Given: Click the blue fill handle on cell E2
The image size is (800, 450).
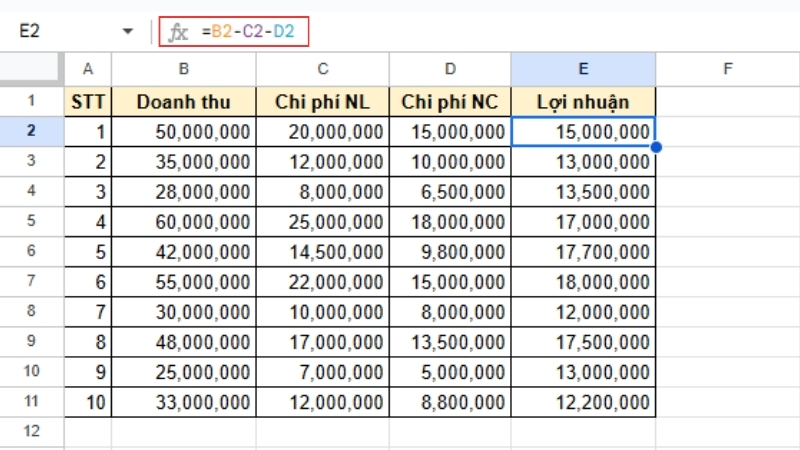Looking at the screenshot, I should coord(655,147).
